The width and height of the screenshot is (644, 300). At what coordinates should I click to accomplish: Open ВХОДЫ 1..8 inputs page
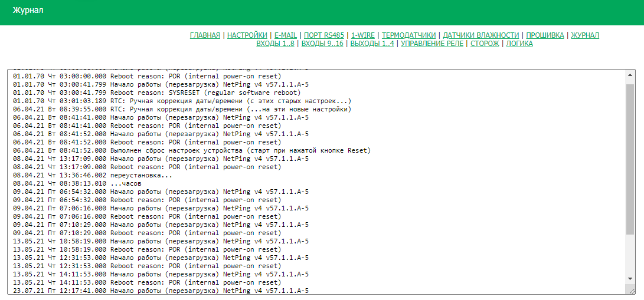click(275, 44)
